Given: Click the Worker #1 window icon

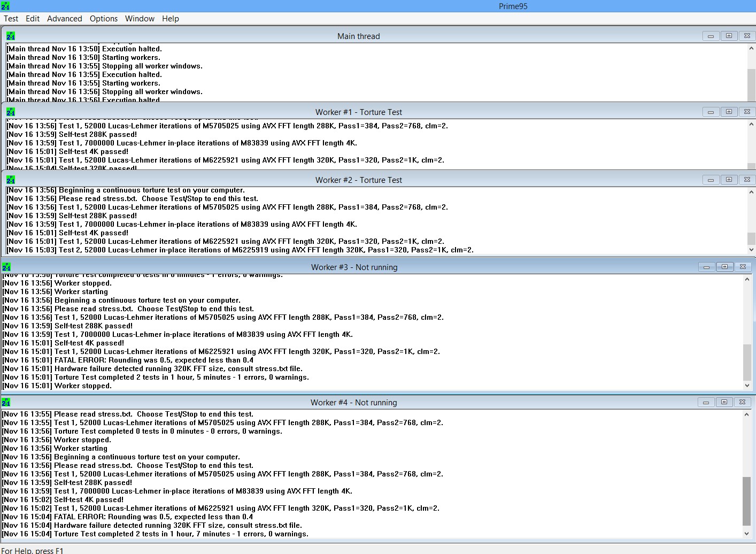Looking at the screenshot, I should click(x=11, y=112).
